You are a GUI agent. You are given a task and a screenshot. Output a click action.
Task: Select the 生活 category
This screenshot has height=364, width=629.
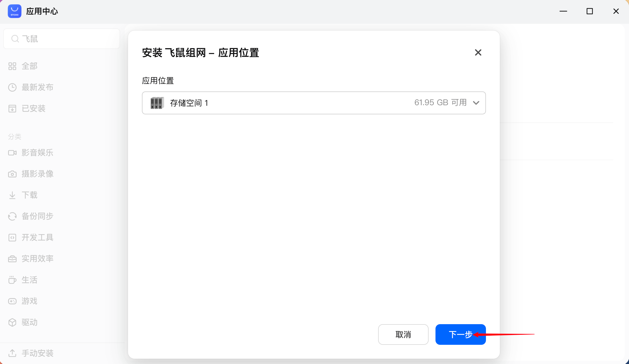click(x=30, y=280)
